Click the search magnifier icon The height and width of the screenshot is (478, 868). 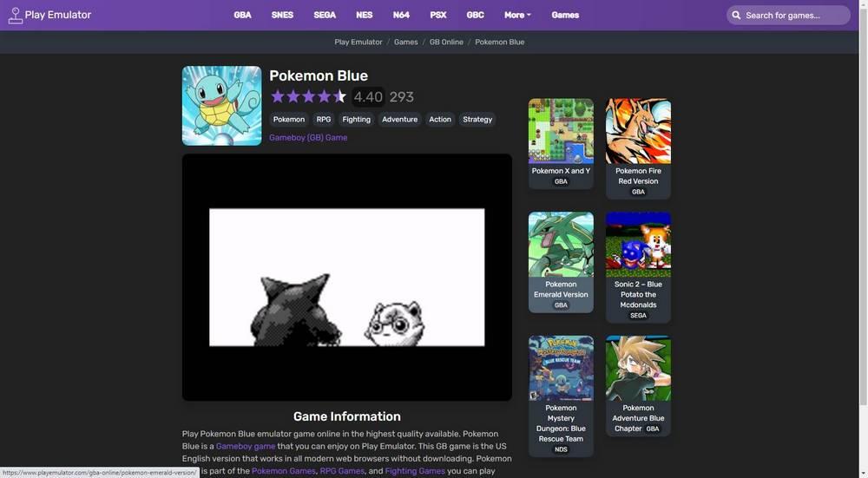click(736, 16)
